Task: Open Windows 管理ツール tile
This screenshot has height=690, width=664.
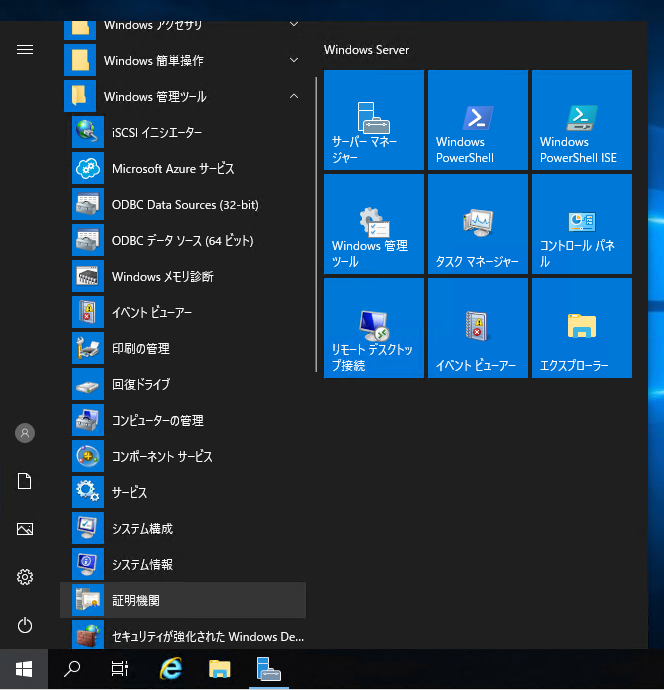Action: click(374, 224)
